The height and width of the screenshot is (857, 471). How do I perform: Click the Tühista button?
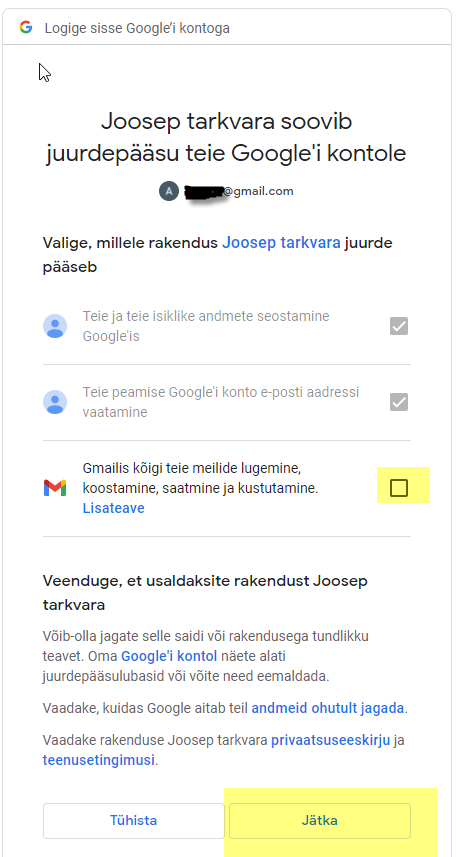(133, 820)
